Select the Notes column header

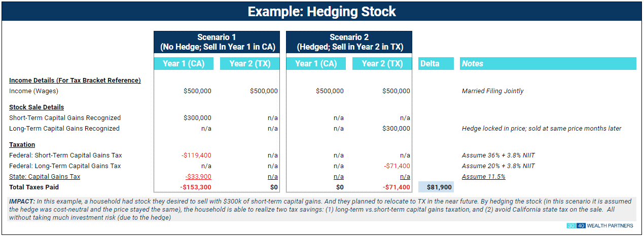point(548,64)
